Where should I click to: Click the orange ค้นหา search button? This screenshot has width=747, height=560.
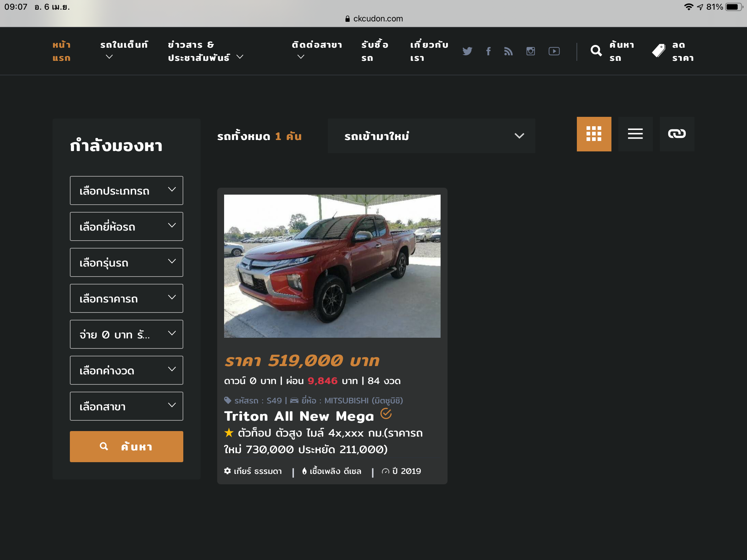point(127,447)
